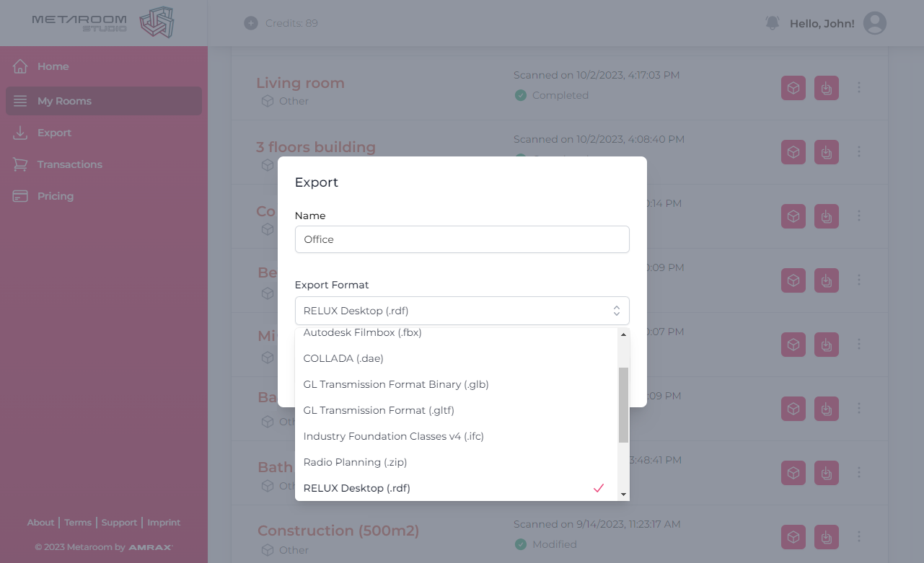The width and height of the screenshot is (924, 563).
Task: Select the checked RELUX Desktop (.rdf) option
Action: click(356, 488)
